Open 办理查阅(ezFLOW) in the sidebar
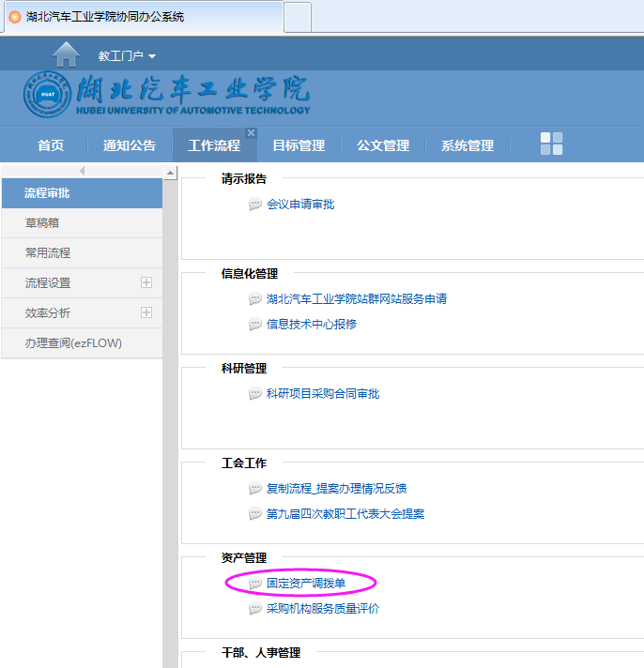This screenshot has height=668, width=644. click(x=82, y=343)
